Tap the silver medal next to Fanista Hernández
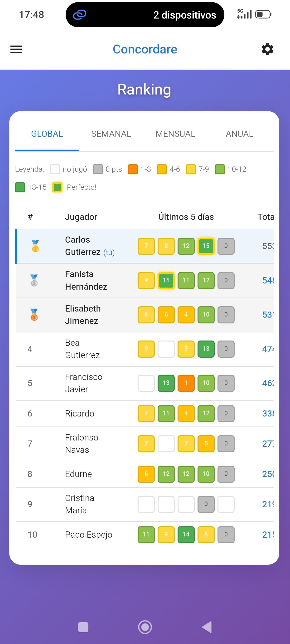This screenshot has height=644, width=290. pyautogui.click(x=34, y=280)
